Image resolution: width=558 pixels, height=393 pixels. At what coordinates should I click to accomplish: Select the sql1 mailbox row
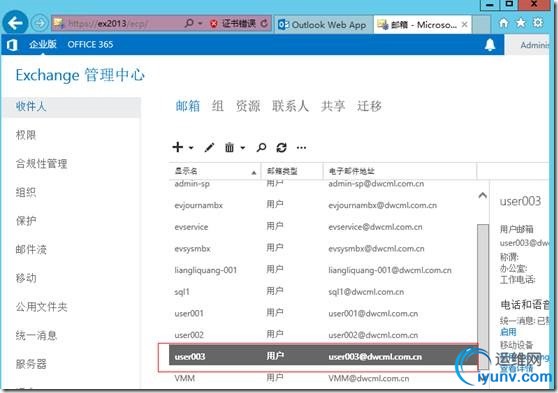click(x=323, y=292)
